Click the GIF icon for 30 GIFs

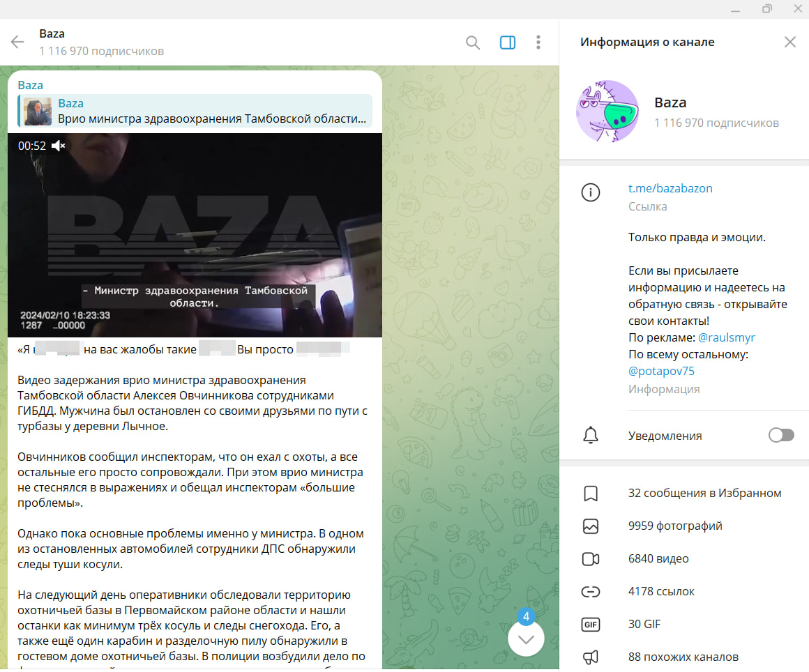(591, 625)
